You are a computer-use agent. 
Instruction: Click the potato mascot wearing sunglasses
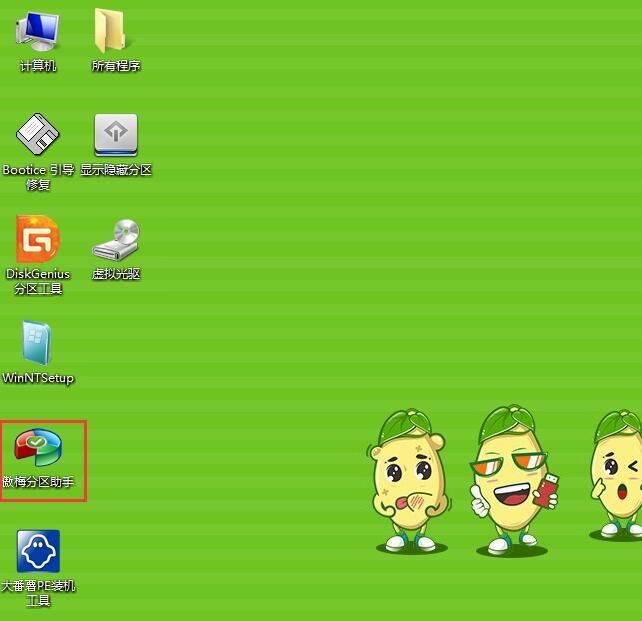tap(510, 480)
